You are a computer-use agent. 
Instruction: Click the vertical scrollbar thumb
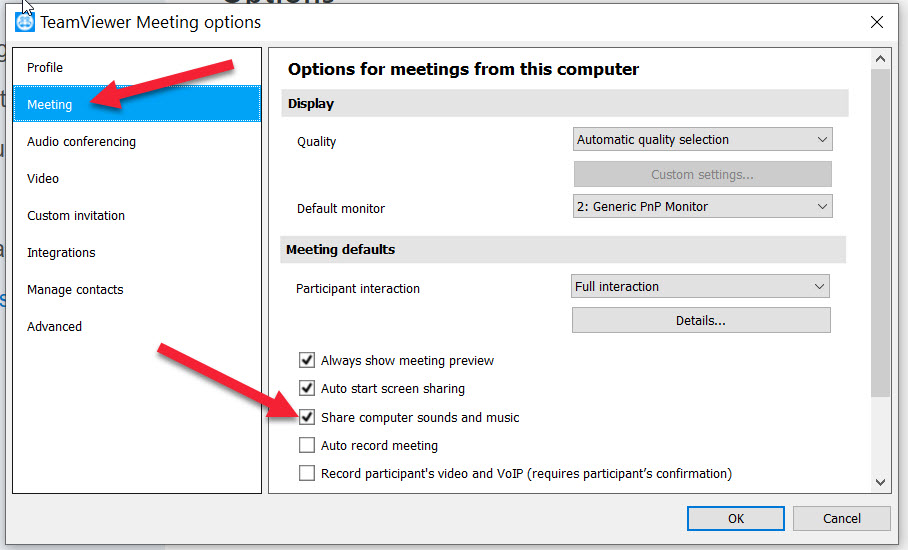click(x=880, y=233)
